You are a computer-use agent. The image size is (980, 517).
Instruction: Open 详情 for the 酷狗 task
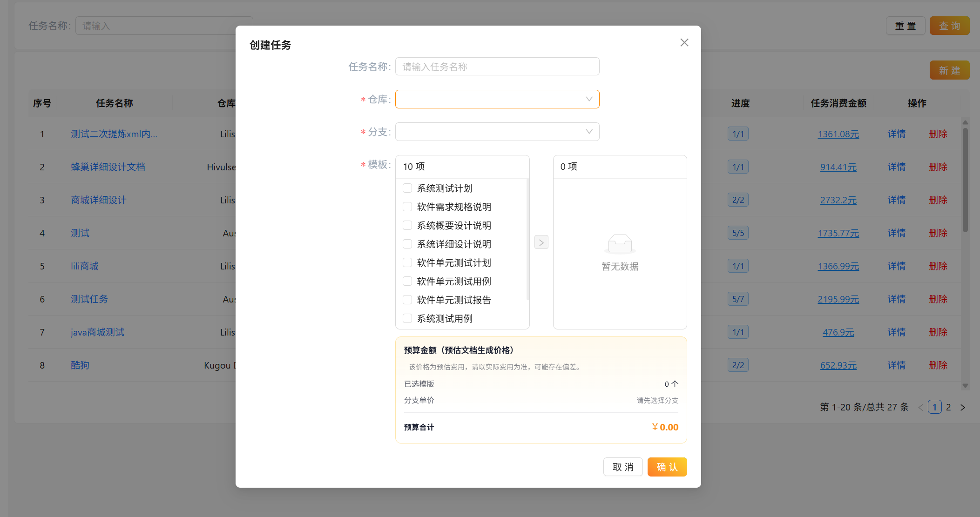tap(896, 365)
